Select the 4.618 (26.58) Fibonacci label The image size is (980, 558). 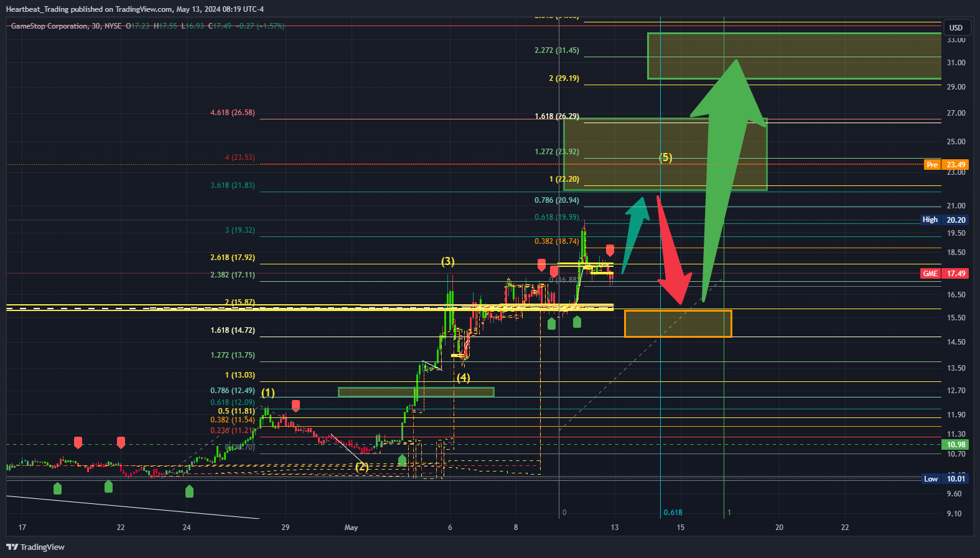pos(233,113)
